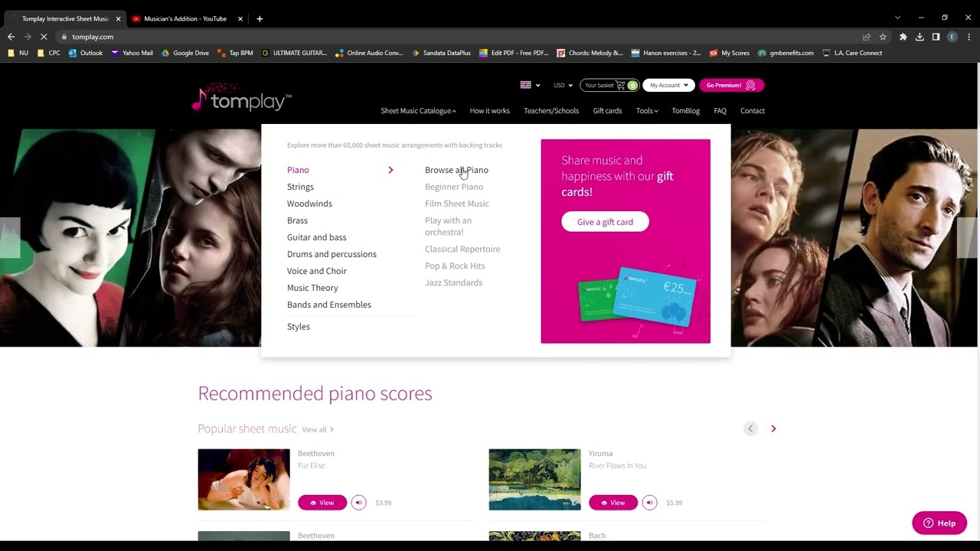980x551 pixels.
Task: Open Für Elise thumbnail
Action: click(x=243, y=479)
